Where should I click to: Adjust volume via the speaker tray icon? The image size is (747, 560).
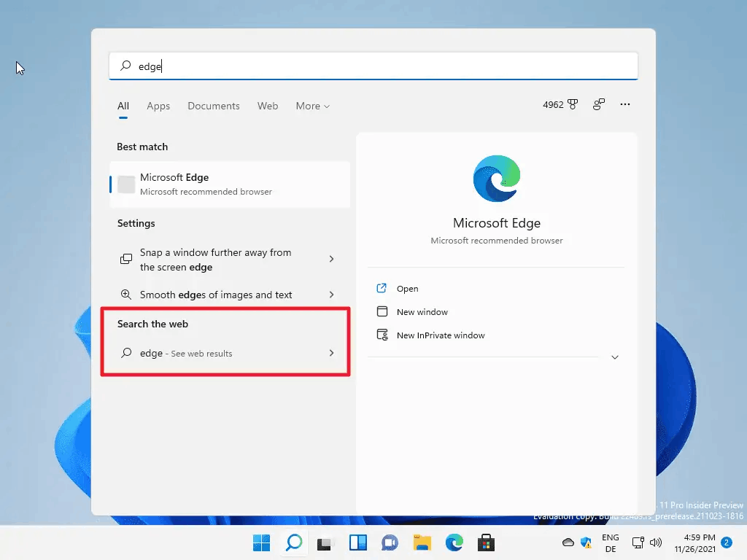[x=655, y=542]
